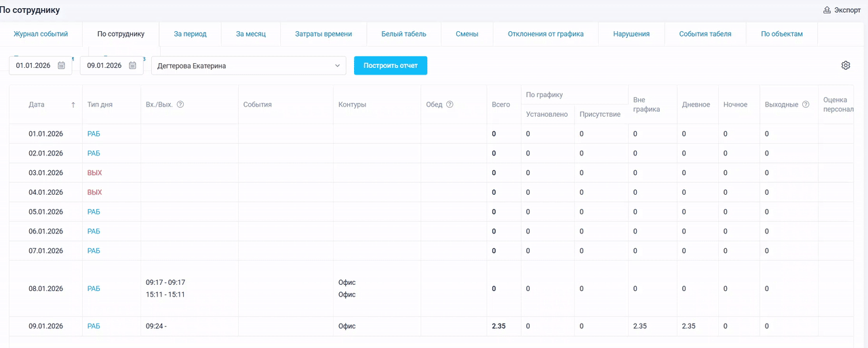Click the help icon next to Вх./Вых.
Screen dimensions: 868x348
click(x=180, y=104)
